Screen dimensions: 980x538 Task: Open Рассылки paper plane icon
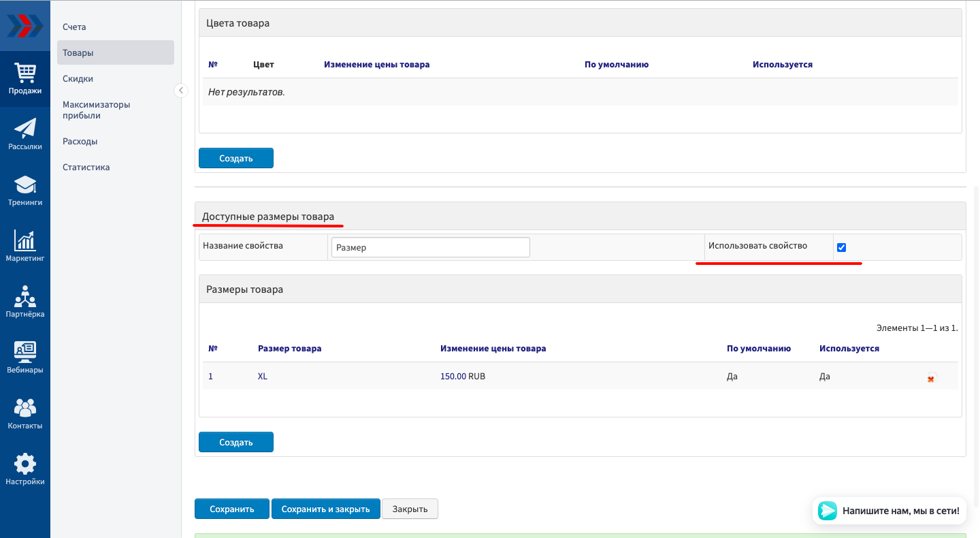pyautogui.click(x=25, y=129)
